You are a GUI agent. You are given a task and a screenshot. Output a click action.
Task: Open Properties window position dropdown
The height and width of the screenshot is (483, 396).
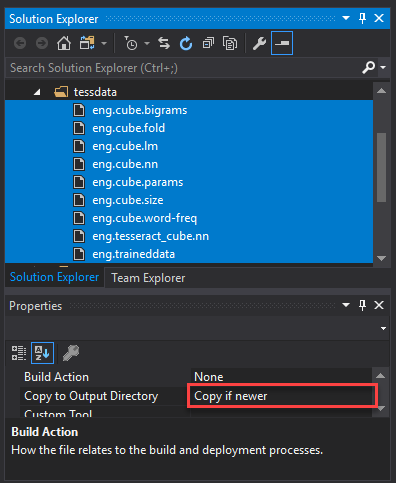(346, 305)
